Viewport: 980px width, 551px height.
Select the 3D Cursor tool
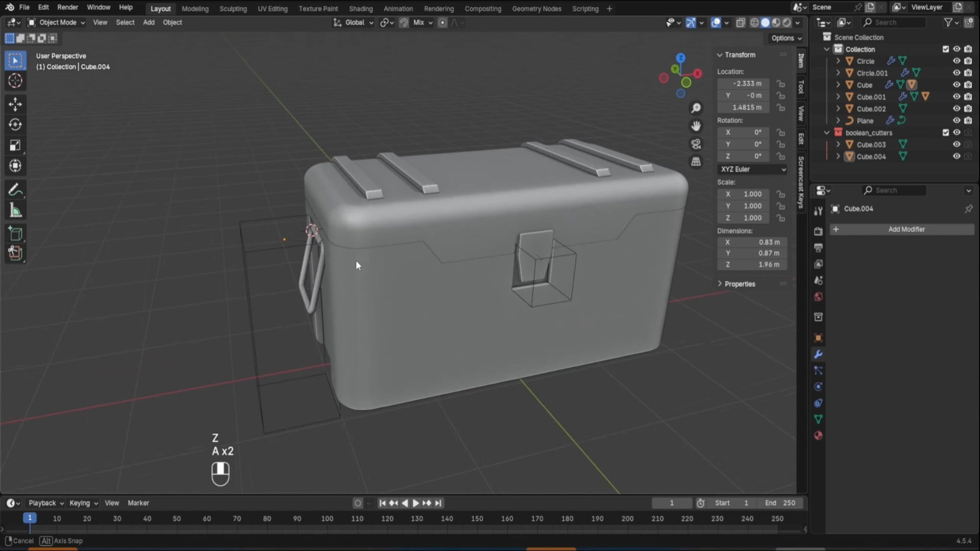click(x=15, y=81)
